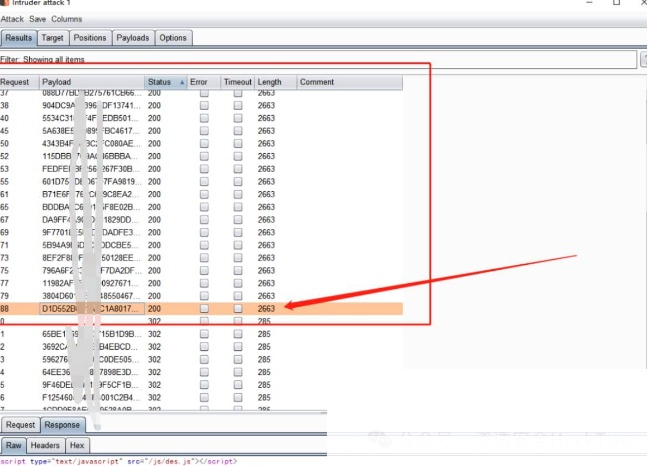Switch to the Results tab
Screen dimensions: 654x466
point(19,38)
